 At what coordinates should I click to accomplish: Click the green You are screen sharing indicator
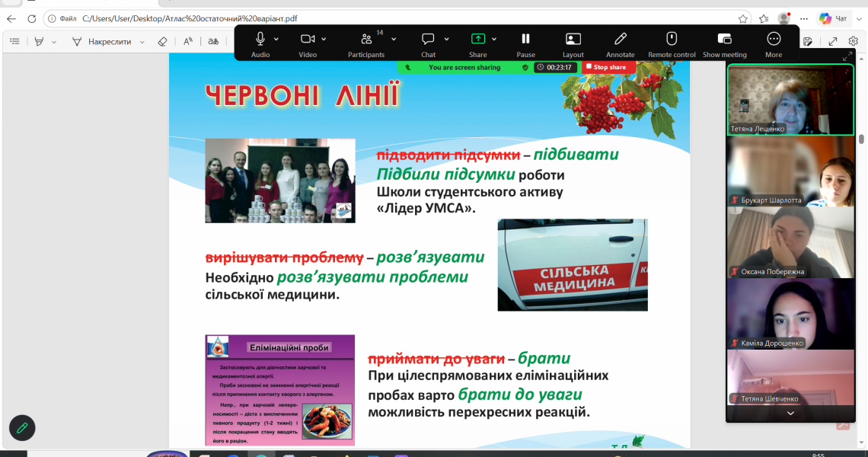(464, 68)
